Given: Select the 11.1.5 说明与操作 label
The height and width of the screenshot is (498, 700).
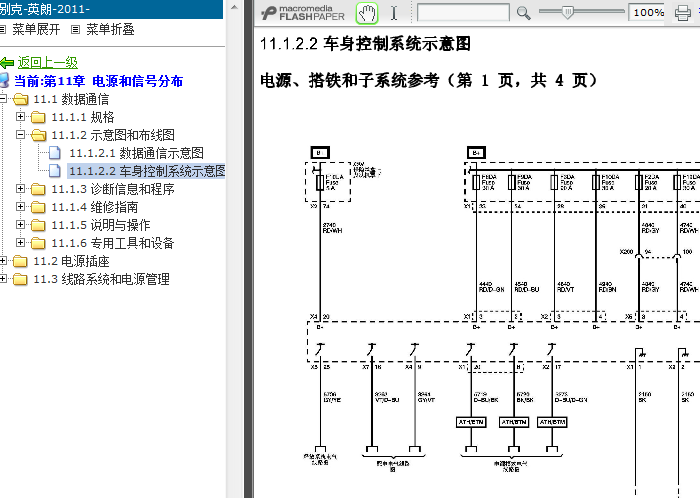Looking at the screenshot, I should [100, 225].
